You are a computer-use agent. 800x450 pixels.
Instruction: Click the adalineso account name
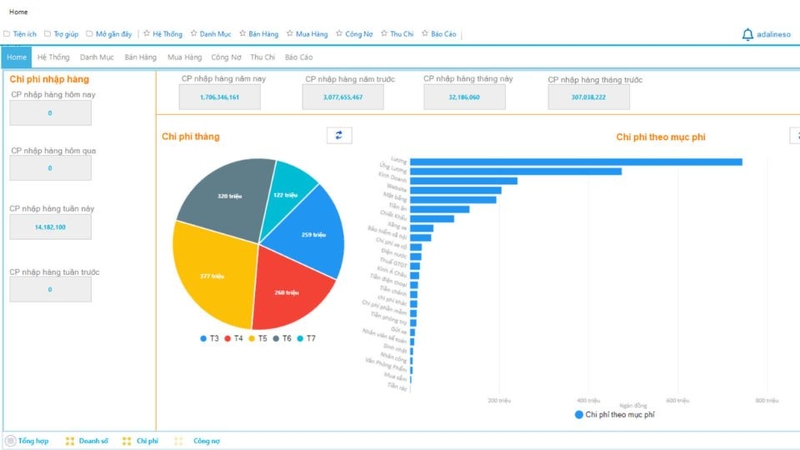(x=774, y=35)
